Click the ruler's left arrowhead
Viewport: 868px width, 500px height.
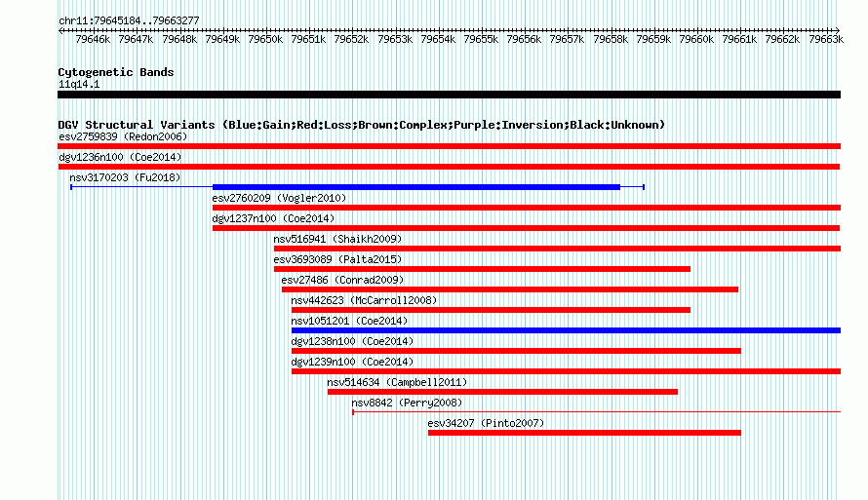(60, 30)
